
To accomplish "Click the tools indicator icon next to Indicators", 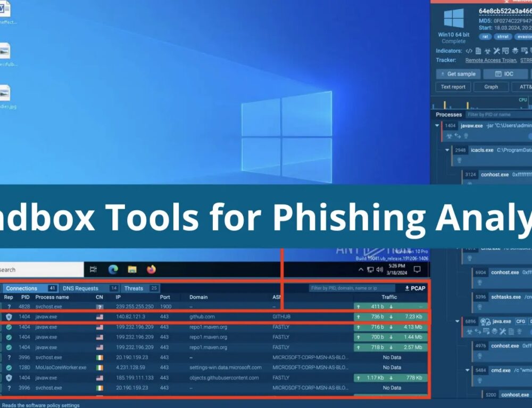I will point(496,51).
